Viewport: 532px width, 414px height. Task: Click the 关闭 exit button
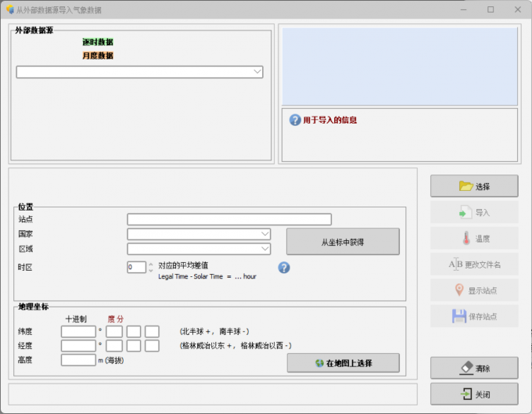click(x=474, y=394)
